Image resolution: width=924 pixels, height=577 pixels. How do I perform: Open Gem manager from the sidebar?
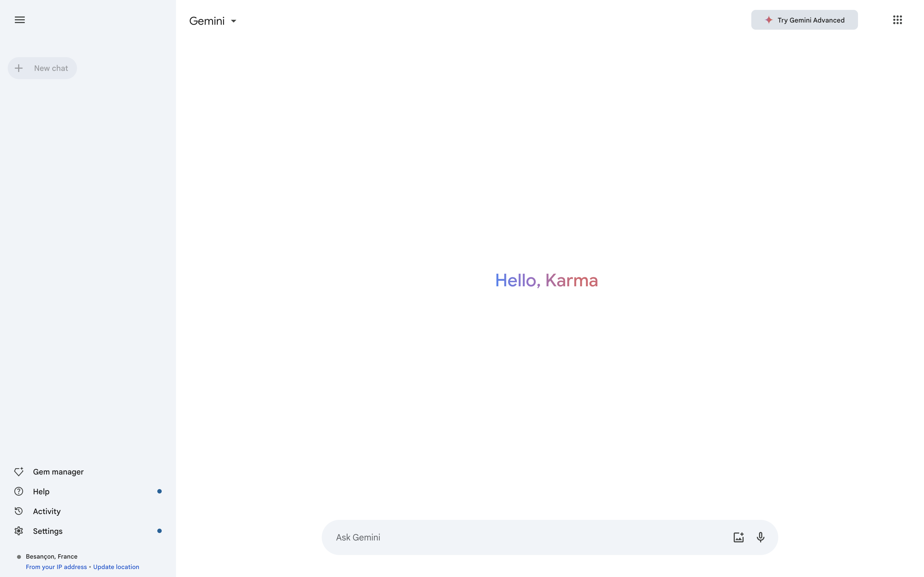click(x=58, y=472)
